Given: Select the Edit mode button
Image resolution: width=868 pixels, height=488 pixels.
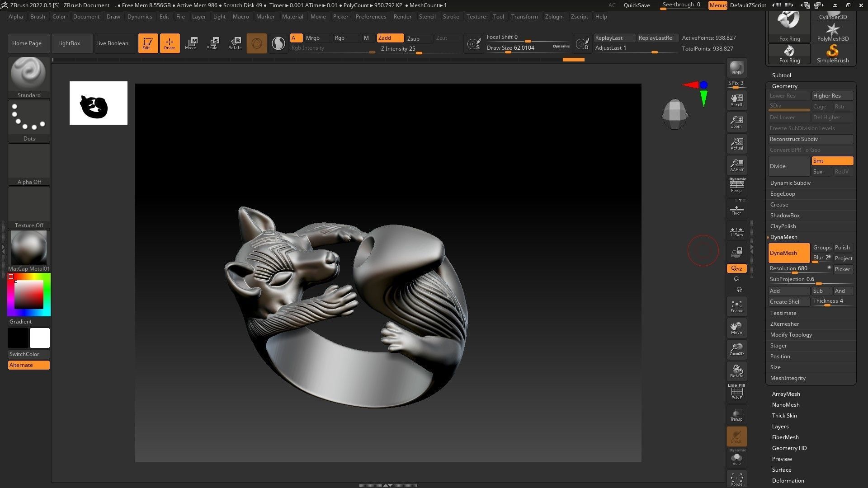Looking at the screenshot, I should [x=148, y=43].
